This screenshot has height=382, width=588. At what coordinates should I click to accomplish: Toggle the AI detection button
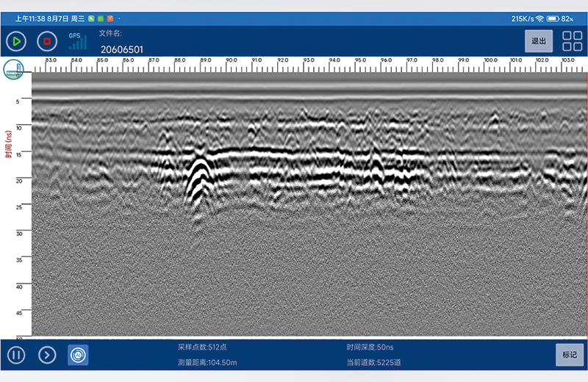78,356
